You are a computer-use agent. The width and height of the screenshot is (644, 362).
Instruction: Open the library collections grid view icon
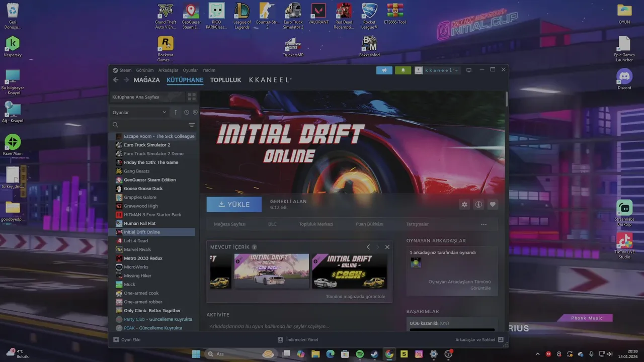192,97
